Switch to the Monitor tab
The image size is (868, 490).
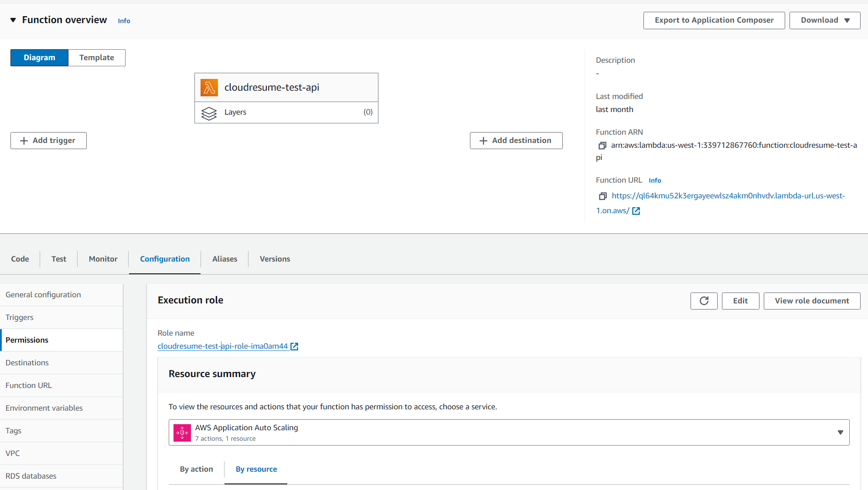click(x=103, y=259)
